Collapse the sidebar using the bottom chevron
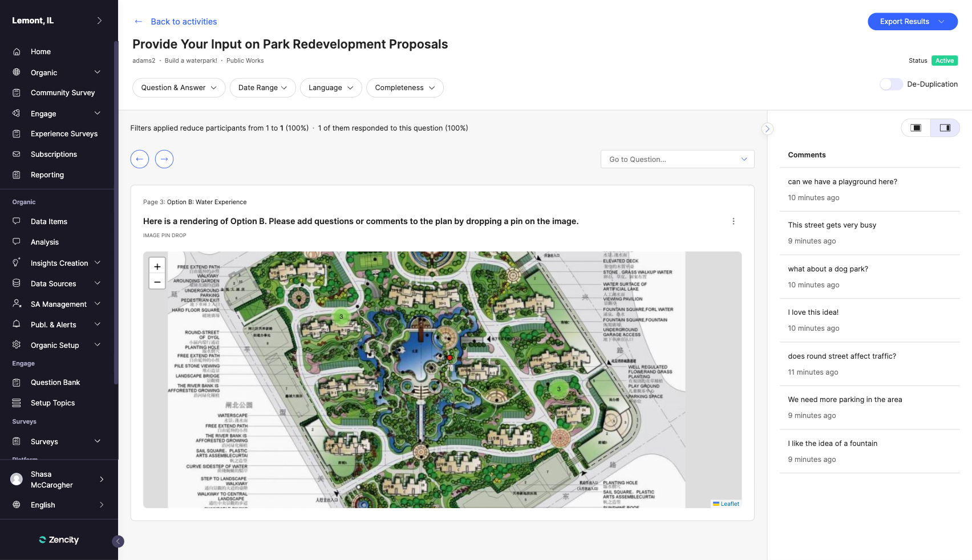 118,541
